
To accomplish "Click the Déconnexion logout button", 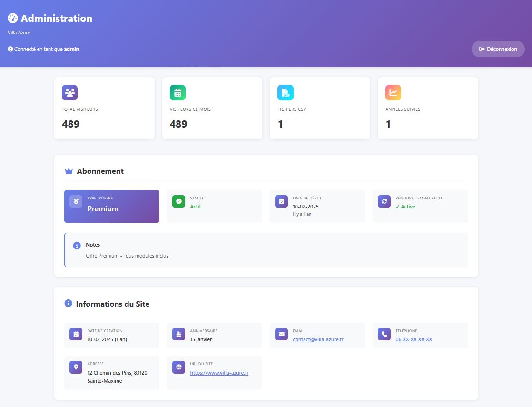I will click(498, 49).
